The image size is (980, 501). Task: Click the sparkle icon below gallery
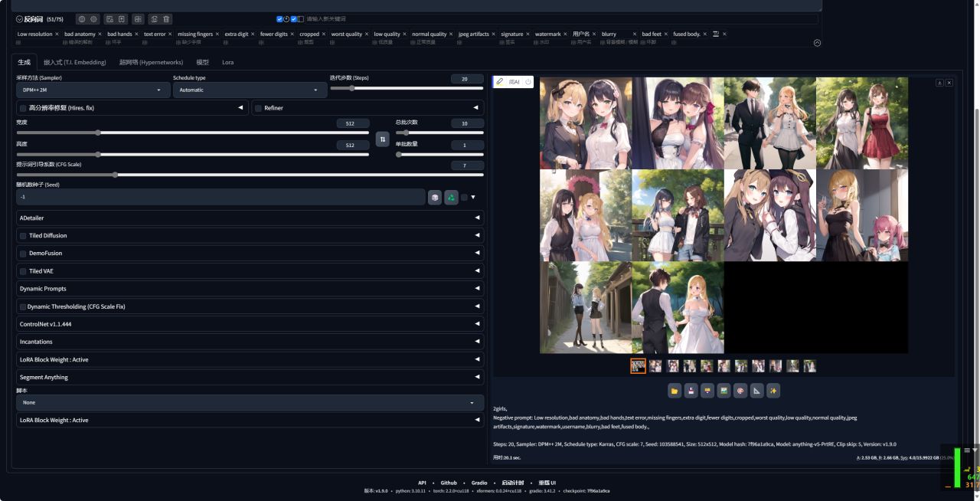tap(773, 391)
